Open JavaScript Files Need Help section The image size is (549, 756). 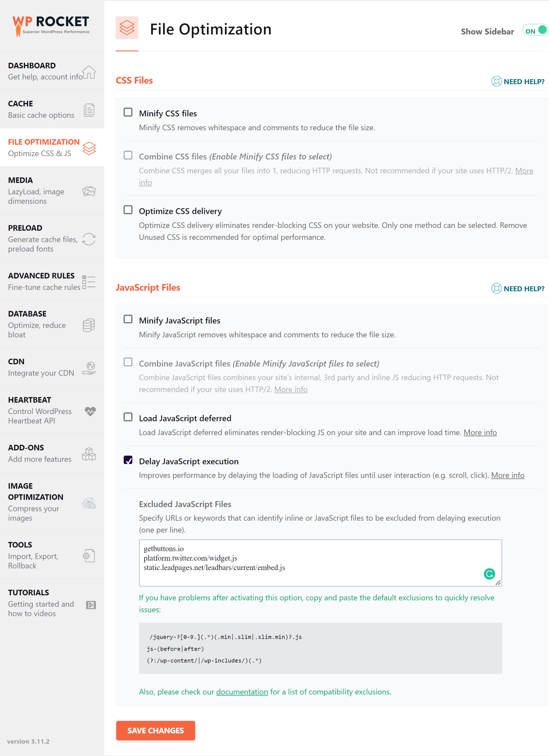point(517,288)
